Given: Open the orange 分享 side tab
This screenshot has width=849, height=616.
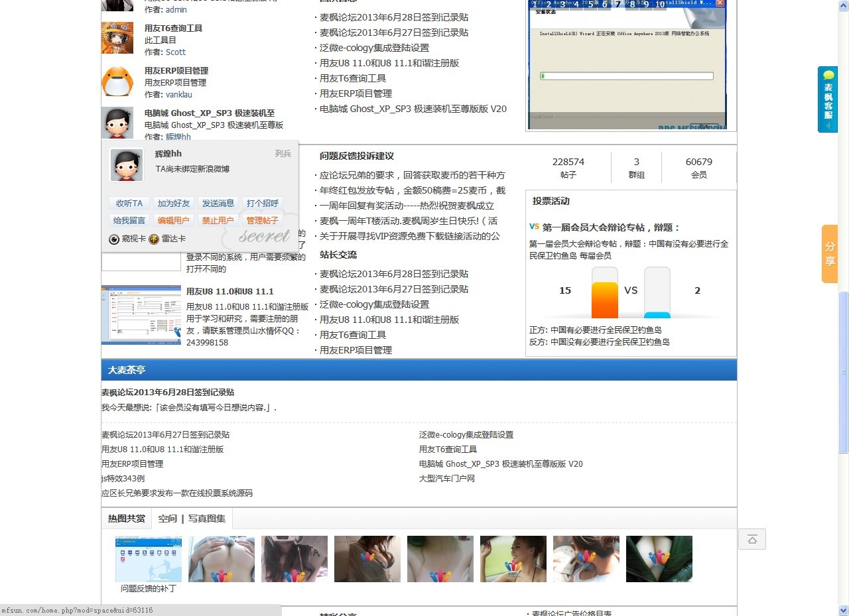Looking at the screenshot, I should pos(830,254).
